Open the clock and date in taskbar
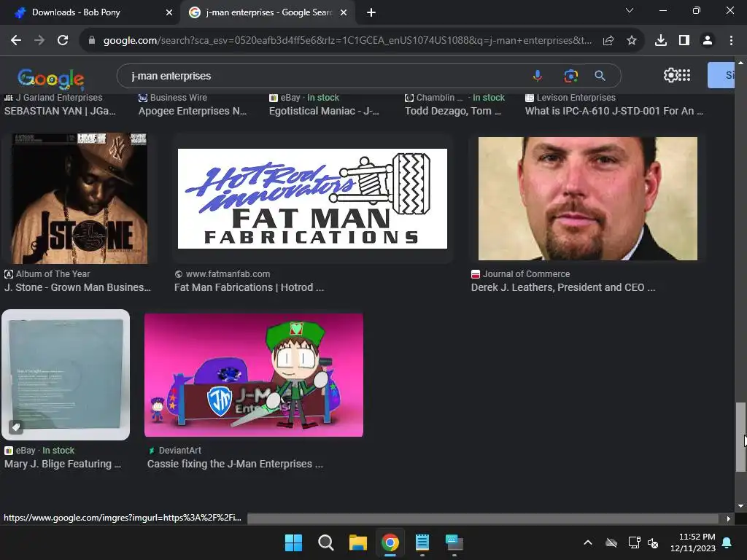This screenshot has width=747, height=560. tap(693, 542)
